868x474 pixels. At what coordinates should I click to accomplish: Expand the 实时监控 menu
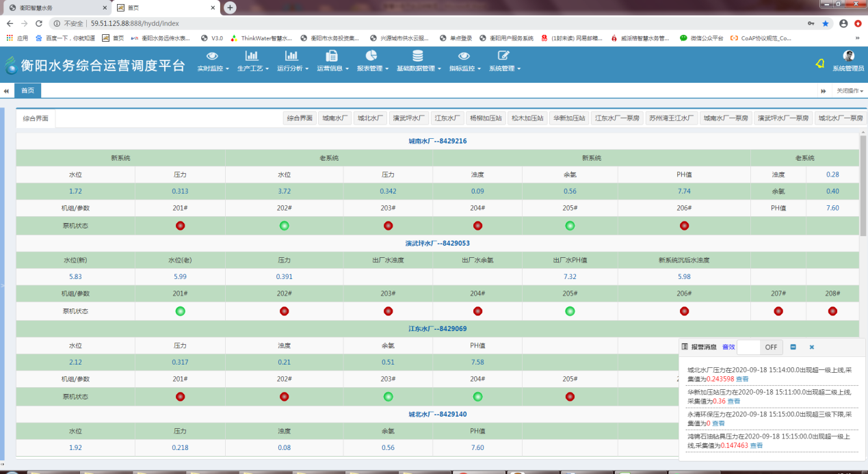213,61
